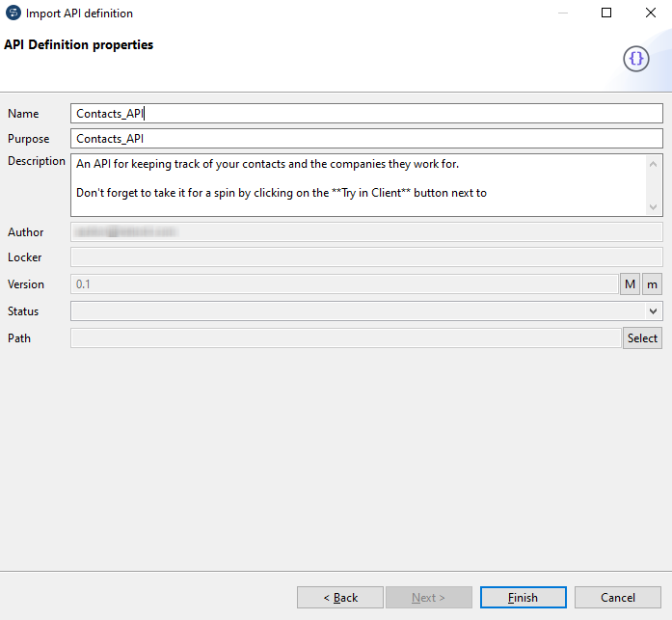Click the minor version m button
This screenshot has width=672, height=620.
[652, 284]
